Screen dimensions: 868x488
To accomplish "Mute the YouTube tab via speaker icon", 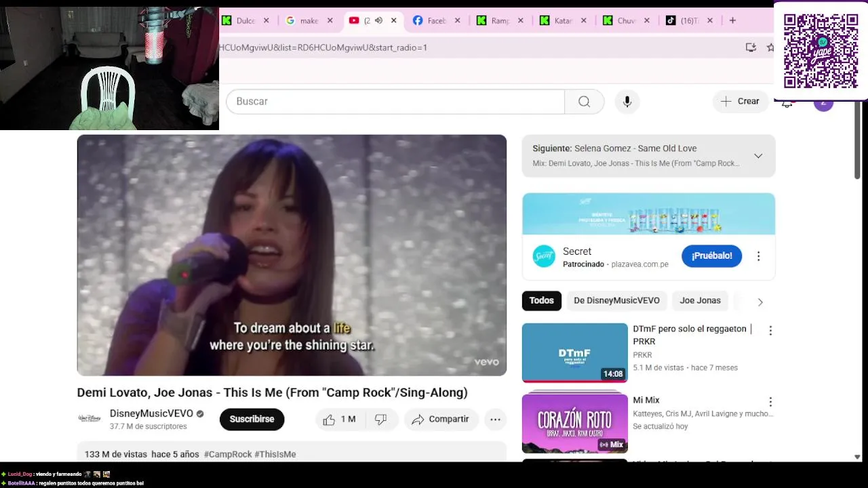I will tap(379, 21).
